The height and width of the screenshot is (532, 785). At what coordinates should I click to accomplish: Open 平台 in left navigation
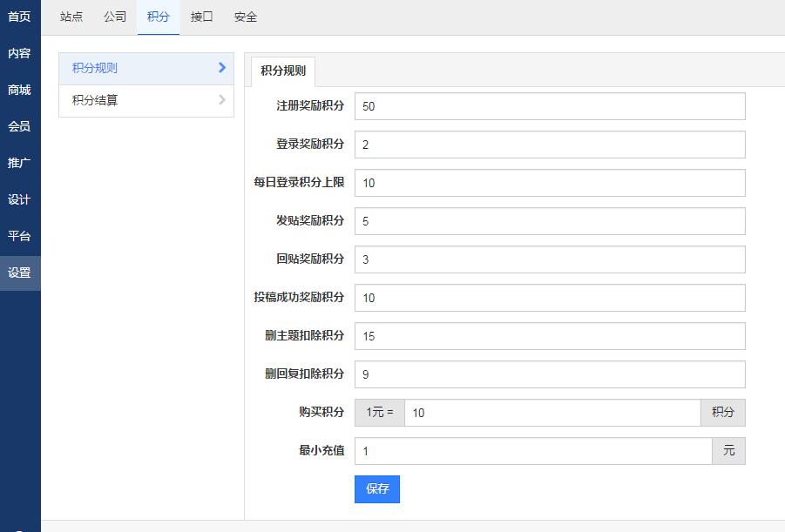click(19, 236)
